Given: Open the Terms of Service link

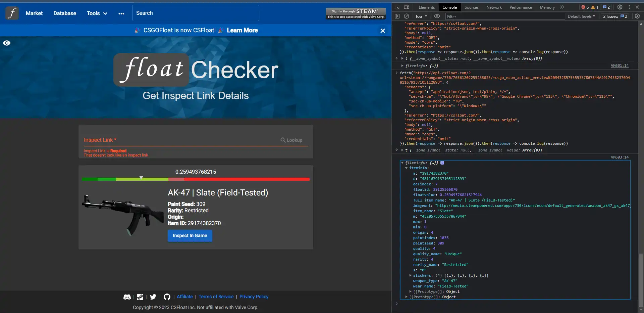Looking at the screenshot, I should 216,297.
